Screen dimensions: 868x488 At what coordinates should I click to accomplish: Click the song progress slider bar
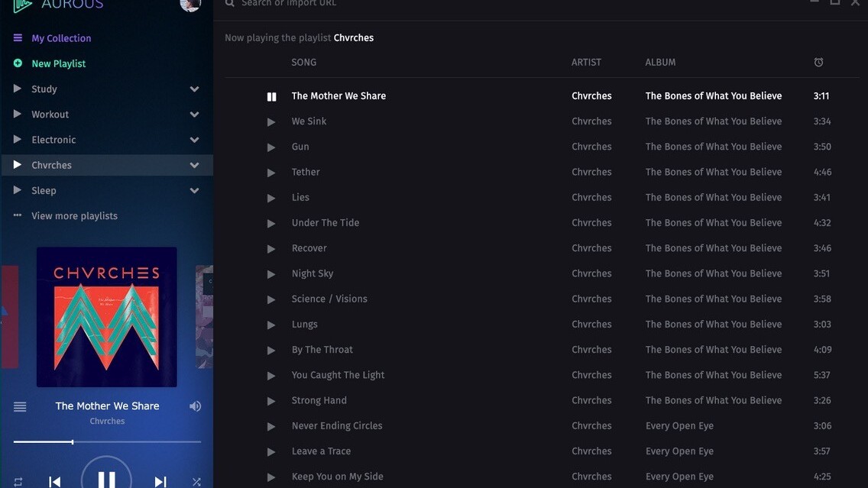[x=107, y=441]
